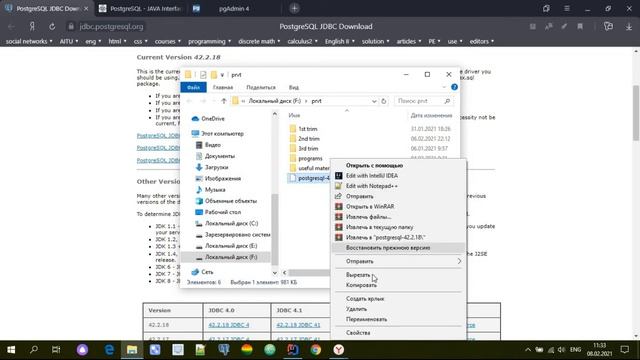Select the 3rd trim folder
Image resolution: width=640 pixels, height=360 pixels.
(308, 149)
